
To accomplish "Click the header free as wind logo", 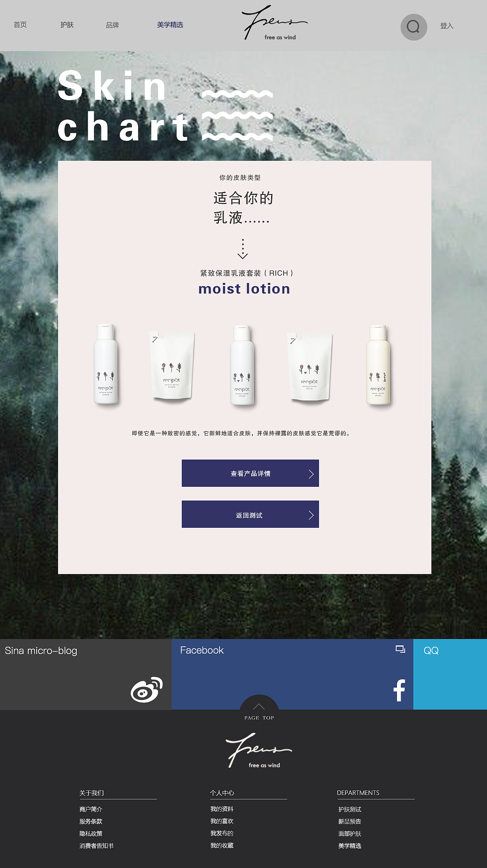I will [275, 23].
